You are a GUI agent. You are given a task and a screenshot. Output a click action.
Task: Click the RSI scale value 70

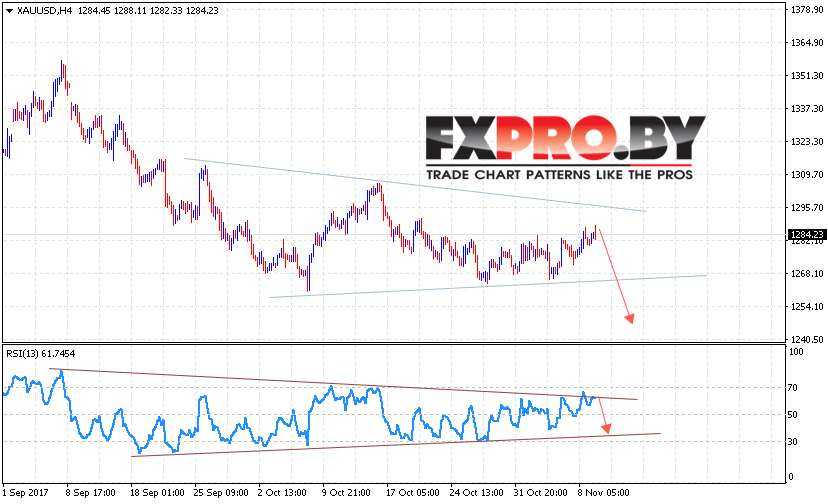coord(792,388)
